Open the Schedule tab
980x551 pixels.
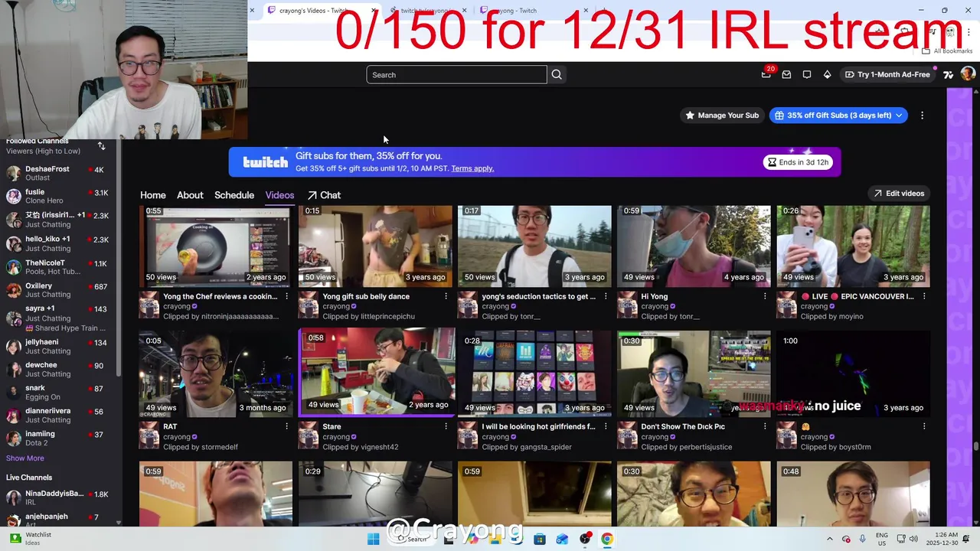pyautogui.click(x=234, y=195)
